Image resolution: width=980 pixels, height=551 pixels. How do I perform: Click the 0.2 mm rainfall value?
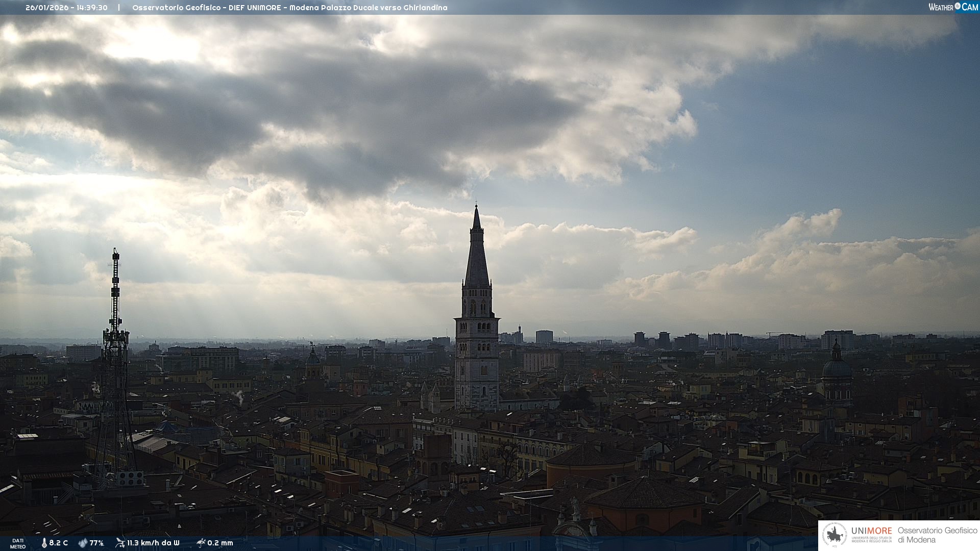point(220,543)
